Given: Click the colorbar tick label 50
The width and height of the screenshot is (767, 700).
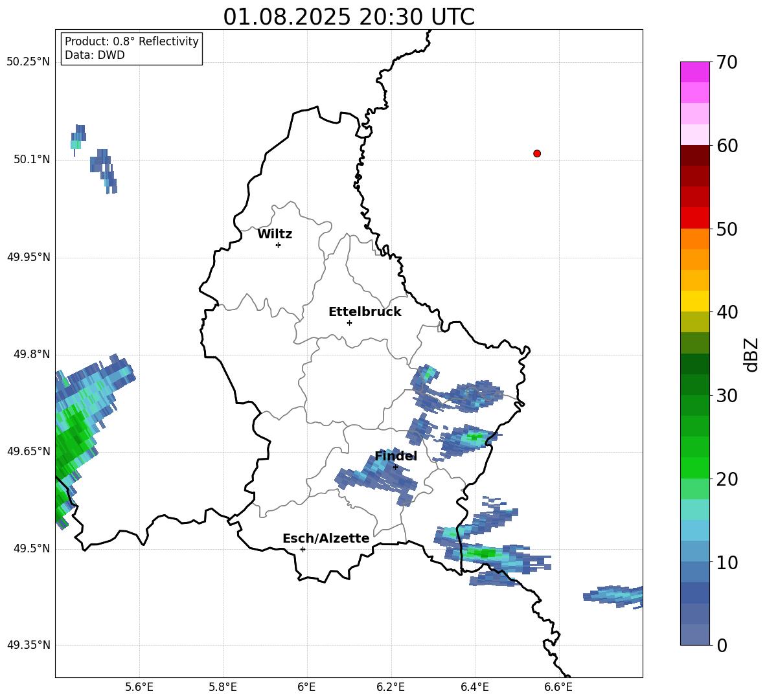Looking at the screenshot, I should (727, 229).
